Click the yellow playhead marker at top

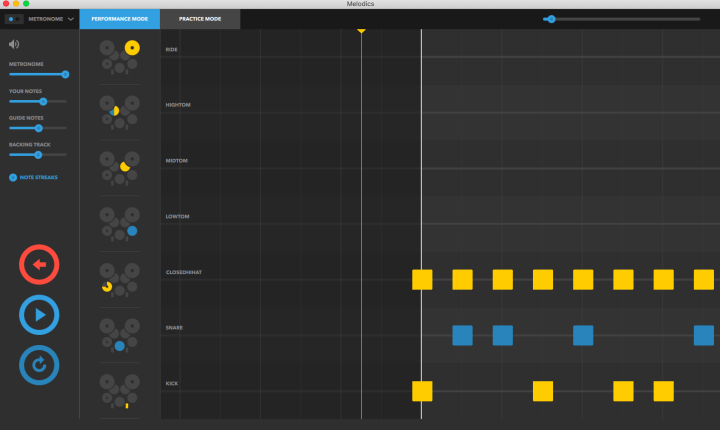[361, 31]
